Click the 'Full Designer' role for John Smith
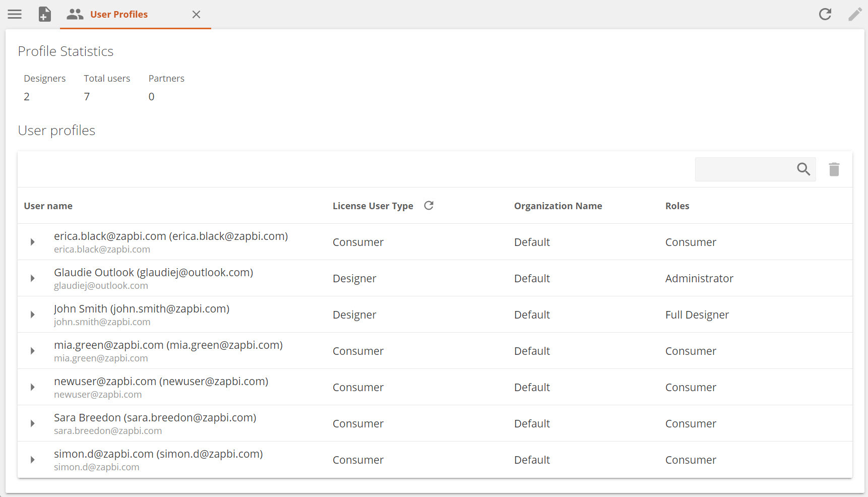Image resolution: width=868 pixels, height=497 pixels. (x=697, y=315)
